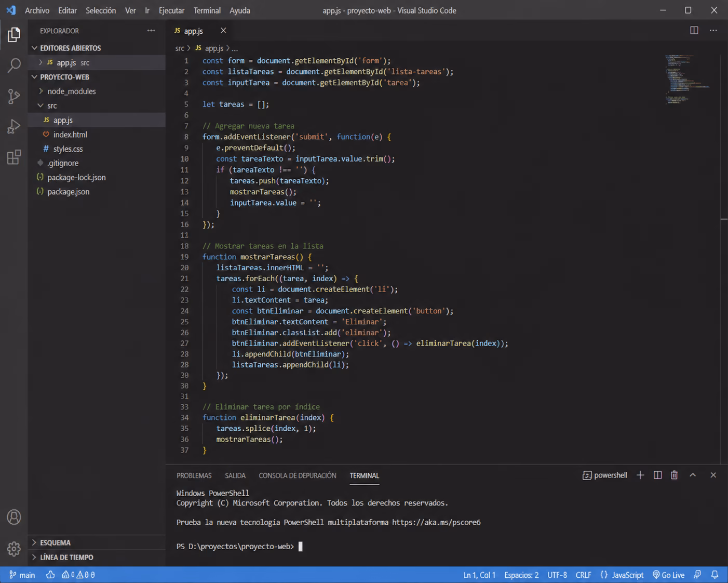Viewport: 728px width, 583px height.
Task: Split the terminal panel
Action: (x=657, y=475)
